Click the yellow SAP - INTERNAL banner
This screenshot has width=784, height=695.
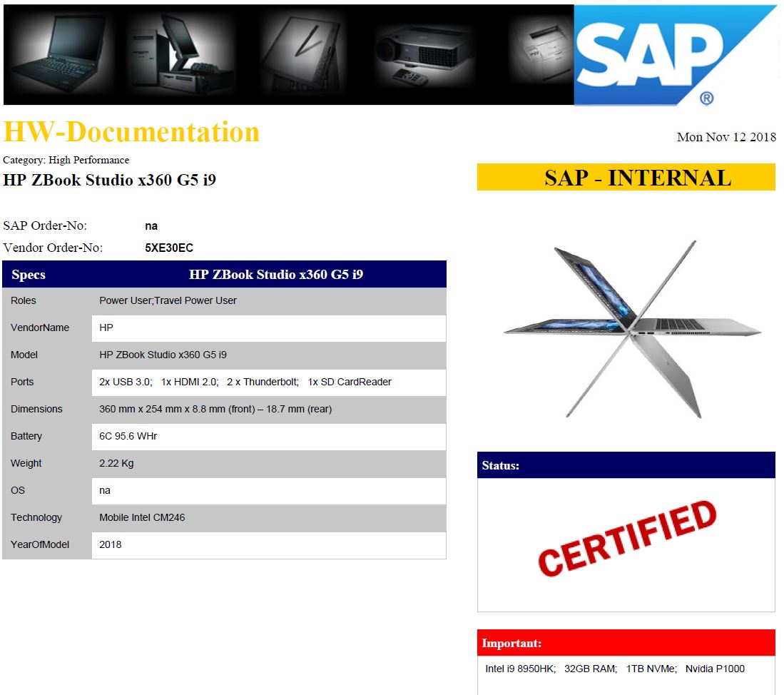[626, 177]
